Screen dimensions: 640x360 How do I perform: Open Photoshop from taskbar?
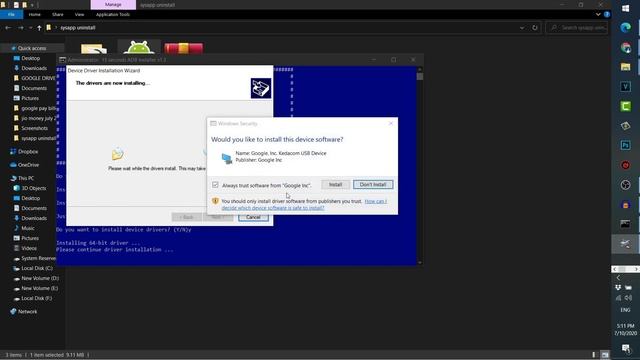point(625,145)
